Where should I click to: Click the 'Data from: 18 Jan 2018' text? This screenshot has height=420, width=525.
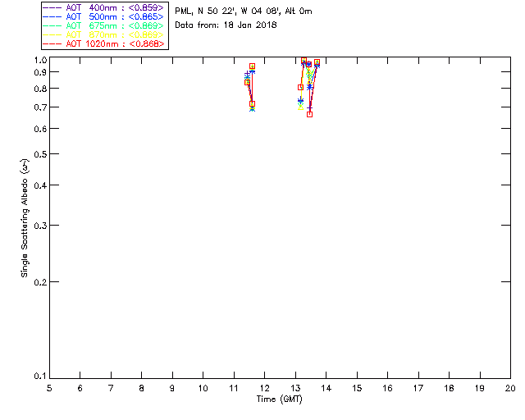click(226, 25)
